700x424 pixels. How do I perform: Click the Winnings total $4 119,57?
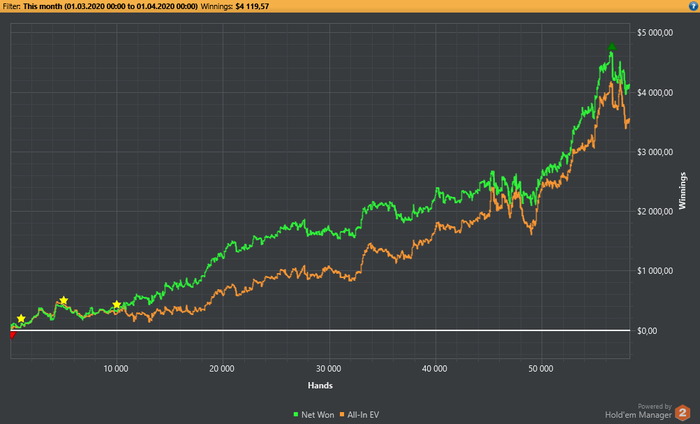pyautogui.click(x=252, y=6)
